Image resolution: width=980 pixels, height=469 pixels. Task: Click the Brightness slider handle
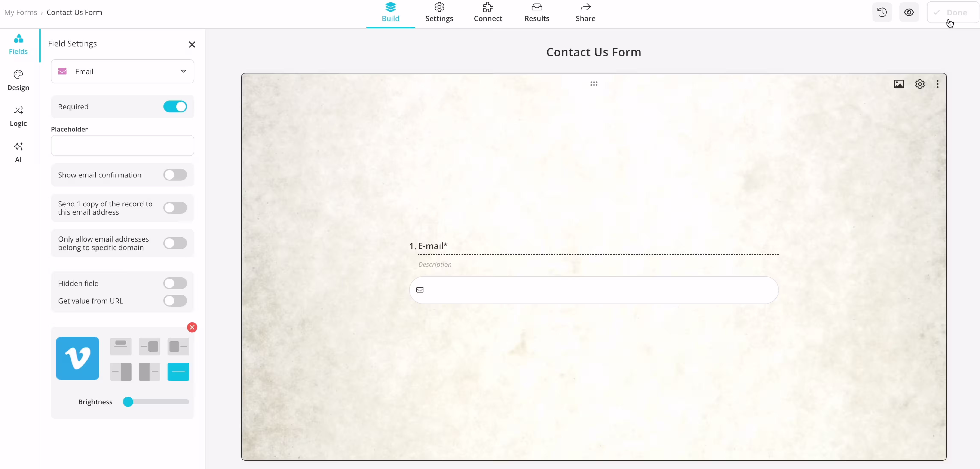[x=128, y=402]
